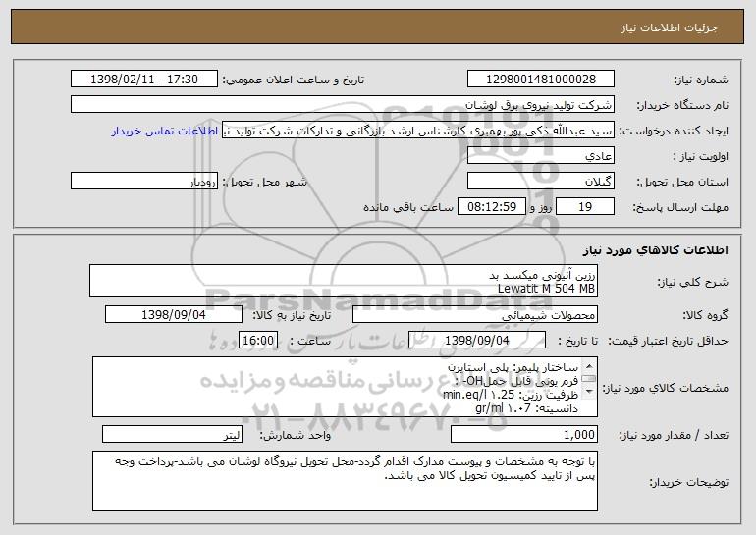Click the price validity date field next to تا تاریخ
The height and width of the screenshot is (535, 756).
point(477,341)
